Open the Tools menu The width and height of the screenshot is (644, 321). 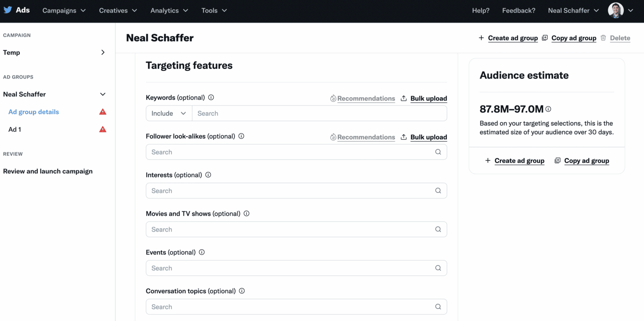click(214, 10)
